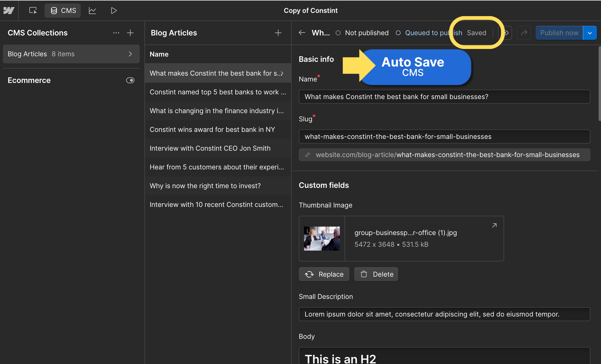Image resolution: width=601 pixels, height=364 pixels.
Task: Click Replace thumbnail image button
Action: coord(324,274)
